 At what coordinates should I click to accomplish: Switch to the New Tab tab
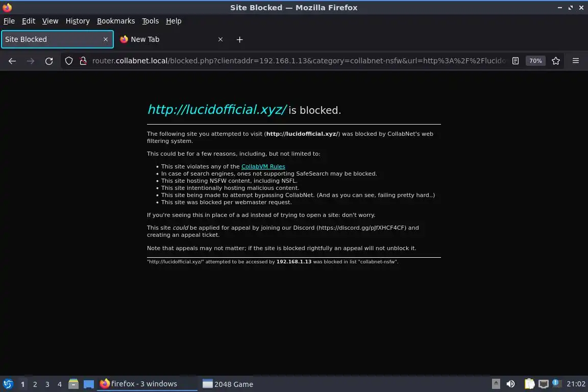point(171,39)
